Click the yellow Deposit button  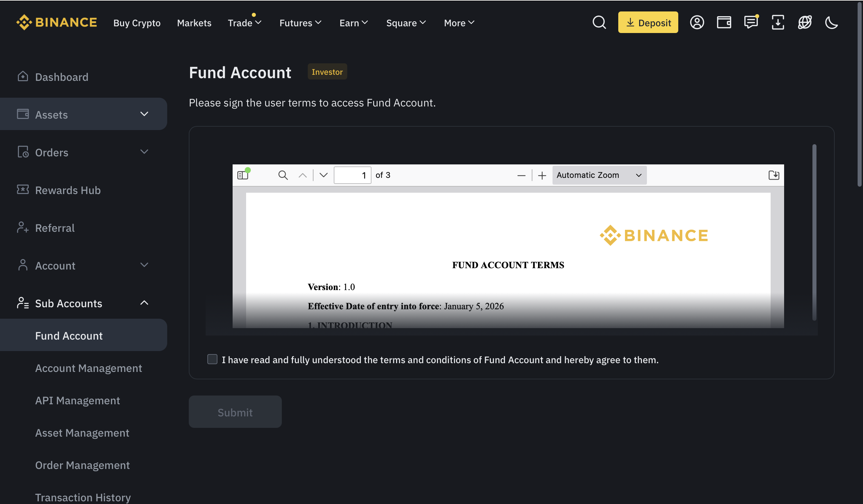coord(648,23)
